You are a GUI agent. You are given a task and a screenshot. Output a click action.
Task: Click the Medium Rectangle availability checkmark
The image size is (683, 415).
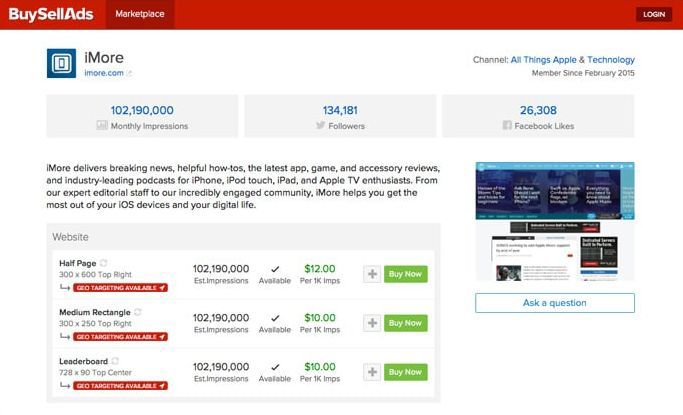click(x=275, y=318)
